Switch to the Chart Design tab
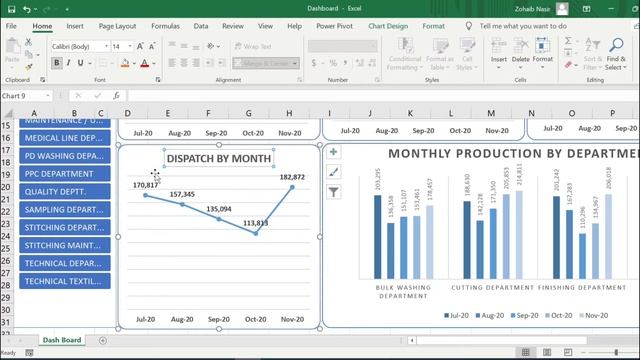Screen dimensions: 640x360 pyautogui.click(x=388, y=26)
